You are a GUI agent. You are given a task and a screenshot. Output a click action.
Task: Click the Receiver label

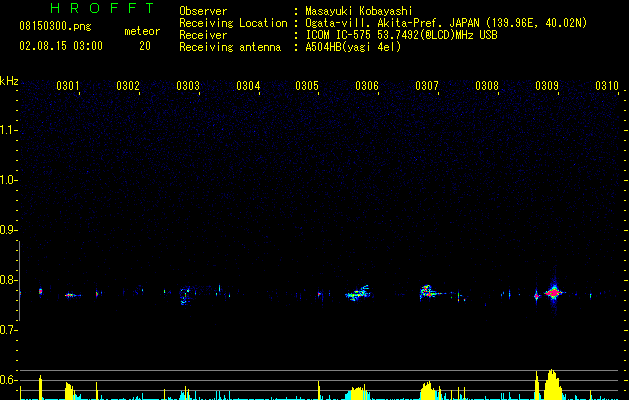coord(203,35)
